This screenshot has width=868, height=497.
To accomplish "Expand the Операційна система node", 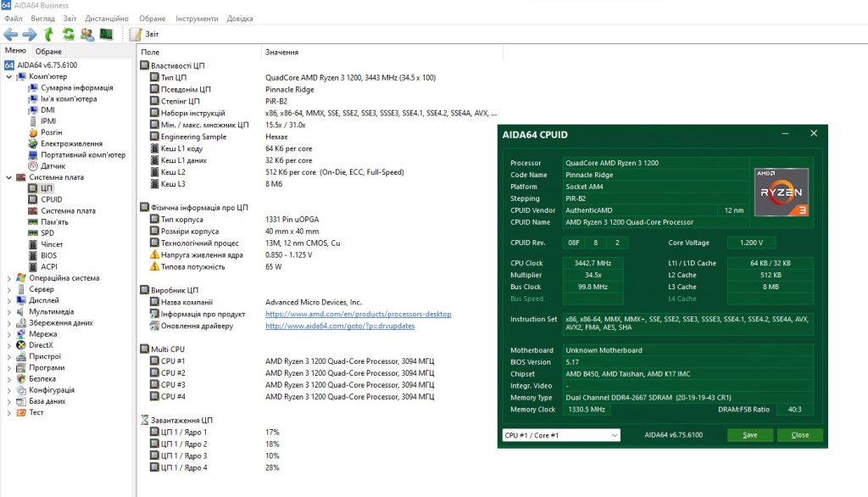I will [8, 278].
